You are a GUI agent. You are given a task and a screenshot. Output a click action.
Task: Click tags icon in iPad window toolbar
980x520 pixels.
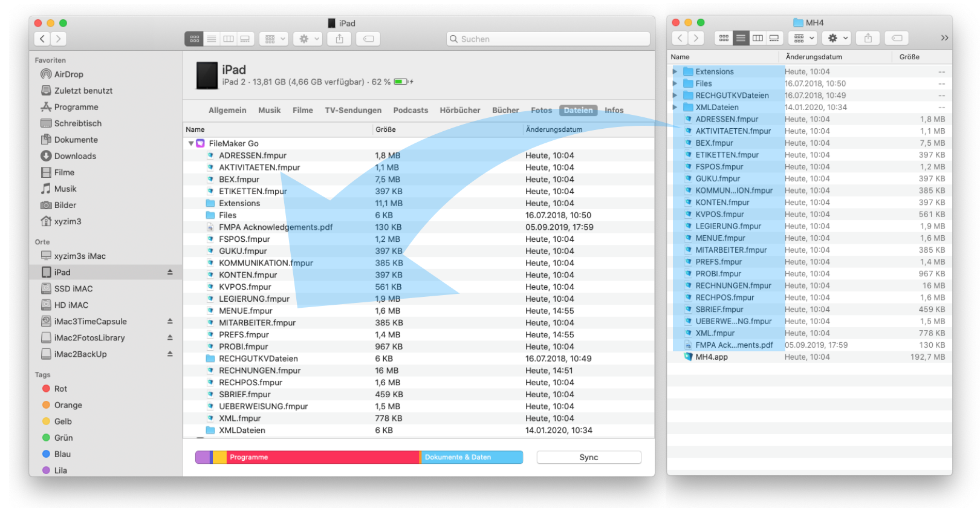click(x=368, y=39)
